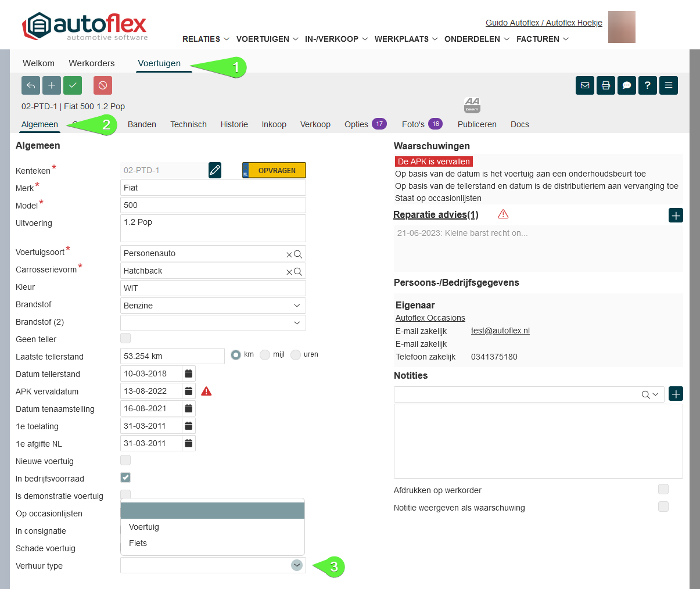The height and width of the screenshot is (589, 700).
Task: Expand the Brandstof dropdown
Action: (297, 306)
